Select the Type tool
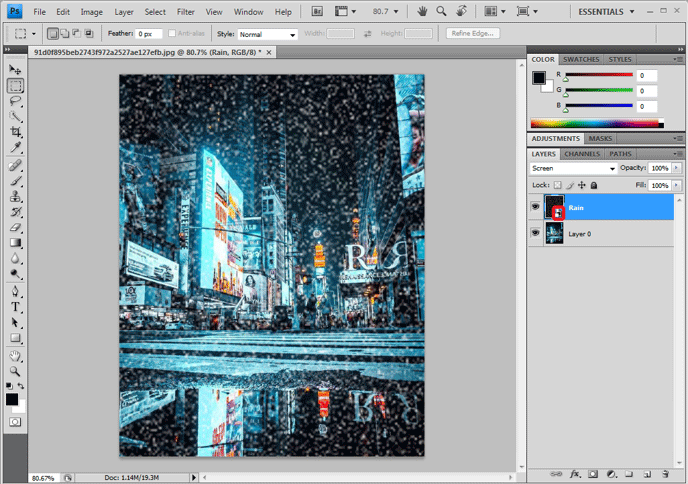 15,306
